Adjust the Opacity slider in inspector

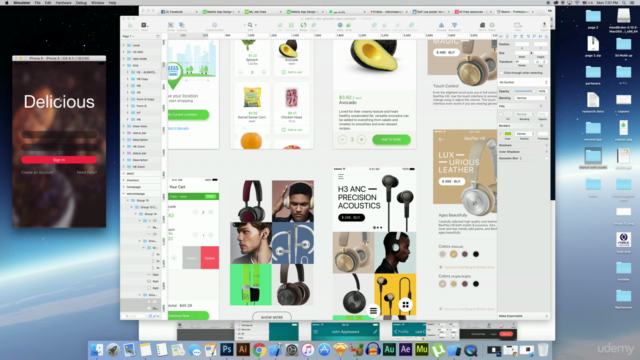(x=525, y=91)
